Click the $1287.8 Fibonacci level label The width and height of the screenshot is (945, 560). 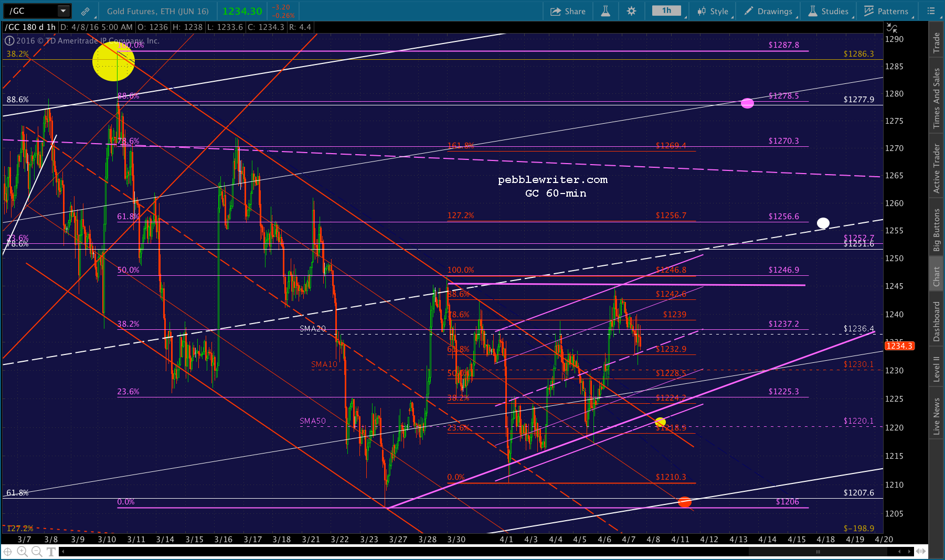783,45
